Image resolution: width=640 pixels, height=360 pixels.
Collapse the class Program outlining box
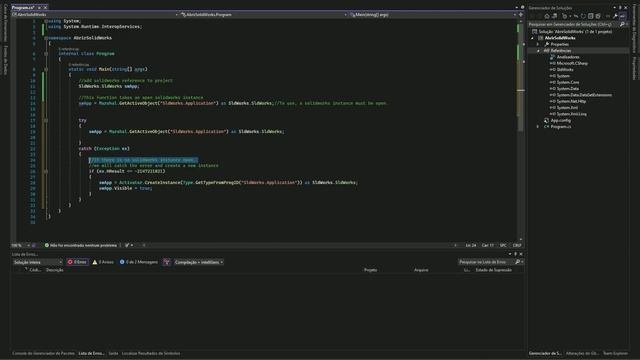46,53
